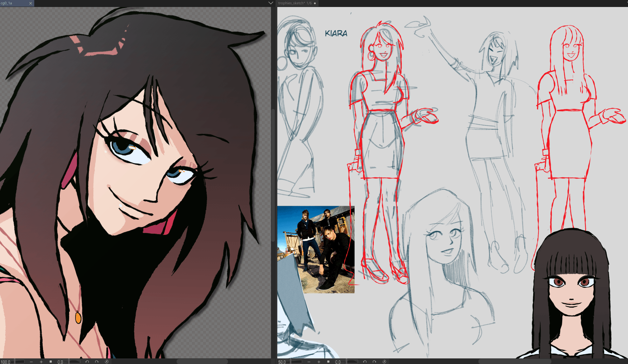Zoom in on the trophies_sketch canvas
The image size is (628, 364).
319,362
